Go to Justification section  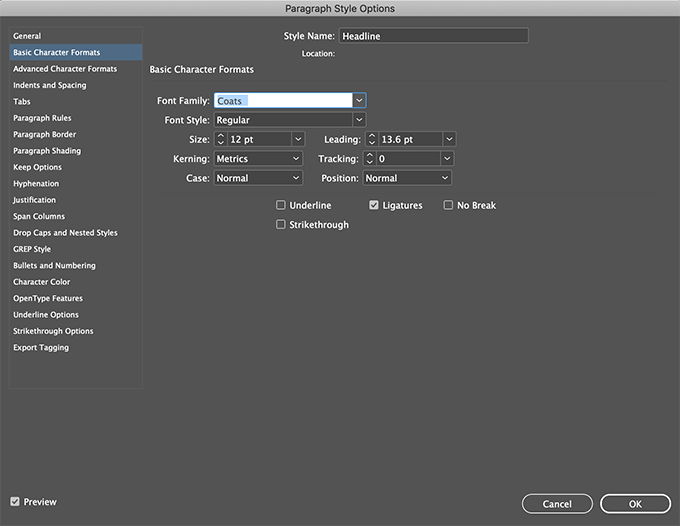tap(76, 200)
